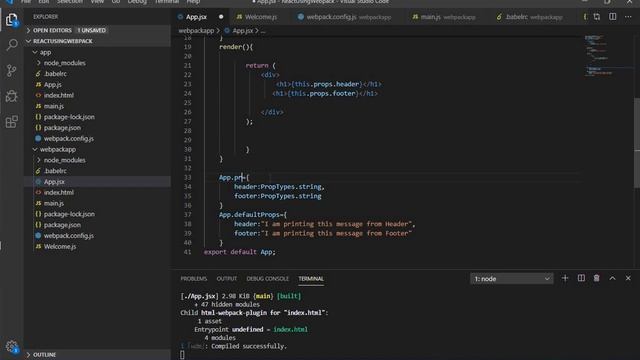
Task: Click the 'App.defaultProps={' line
Action: 253,215
